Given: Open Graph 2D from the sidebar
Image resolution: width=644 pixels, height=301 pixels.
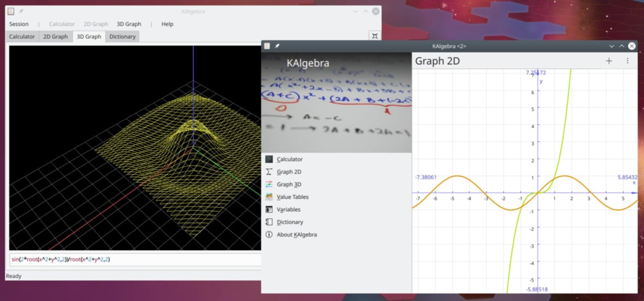Looking at the screenshot, I should click(x=289, y=172).
